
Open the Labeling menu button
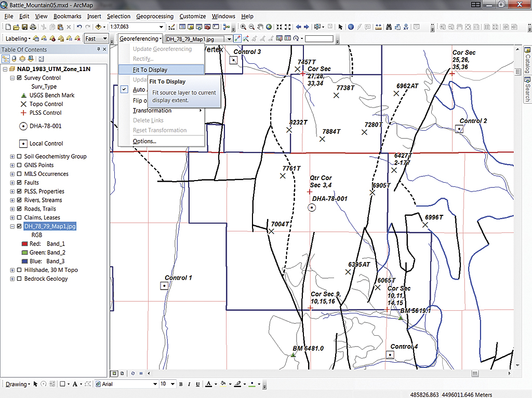click(x=18, y=38)
